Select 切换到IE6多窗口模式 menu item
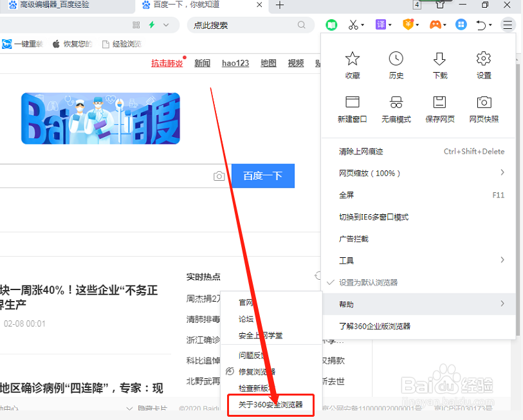Screen dimensions: 523x420 [x=419, y=217]
